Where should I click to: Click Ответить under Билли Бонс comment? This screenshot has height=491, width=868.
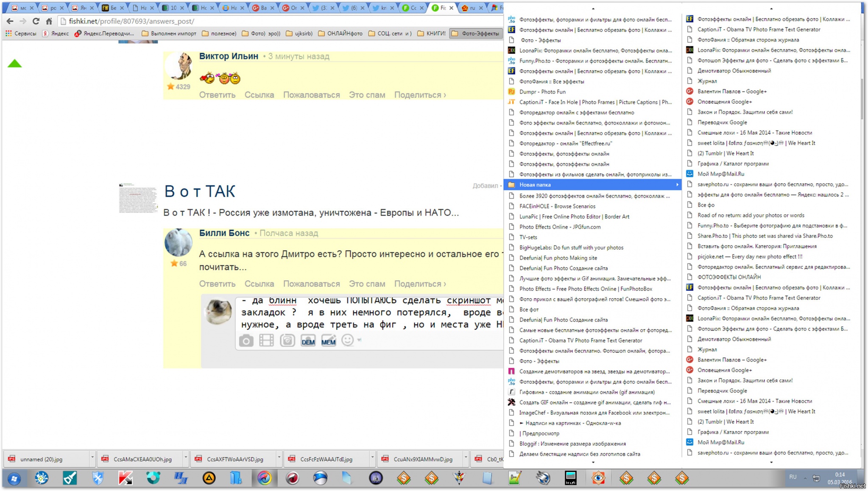tap(217, 284)
